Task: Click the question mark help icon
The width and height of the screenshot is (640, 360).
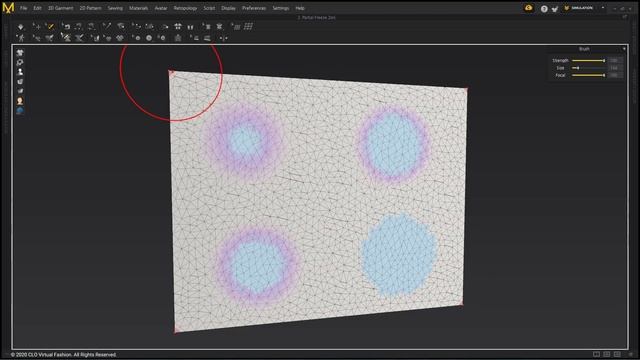Action: 544,9
